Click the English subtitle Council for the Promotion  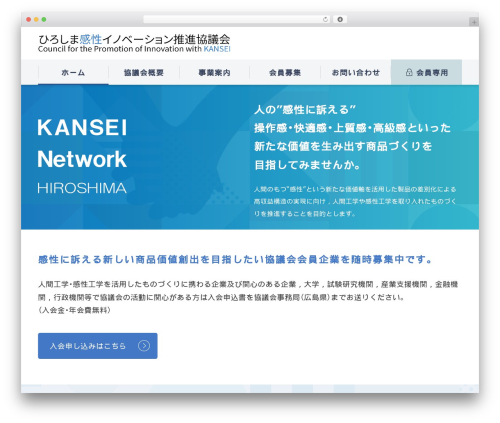coord(134,49)
